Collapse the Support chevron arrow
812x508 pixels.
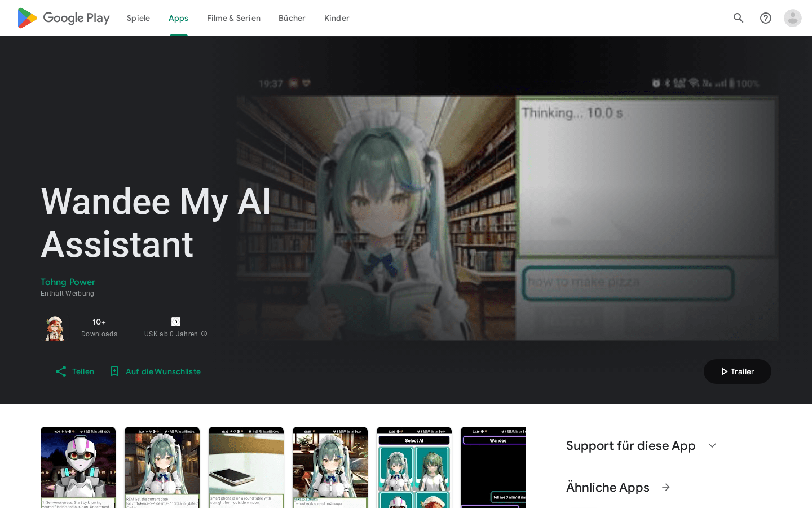click(712, 445)
